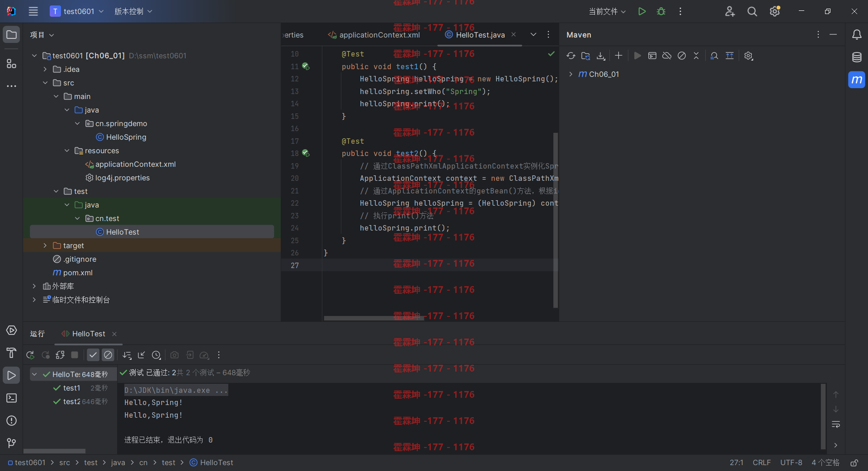Screen dimensions: 868x471
Task: Click the editor horizontal scrollbar
Action: pyautogui.click(x=374, y=318)
